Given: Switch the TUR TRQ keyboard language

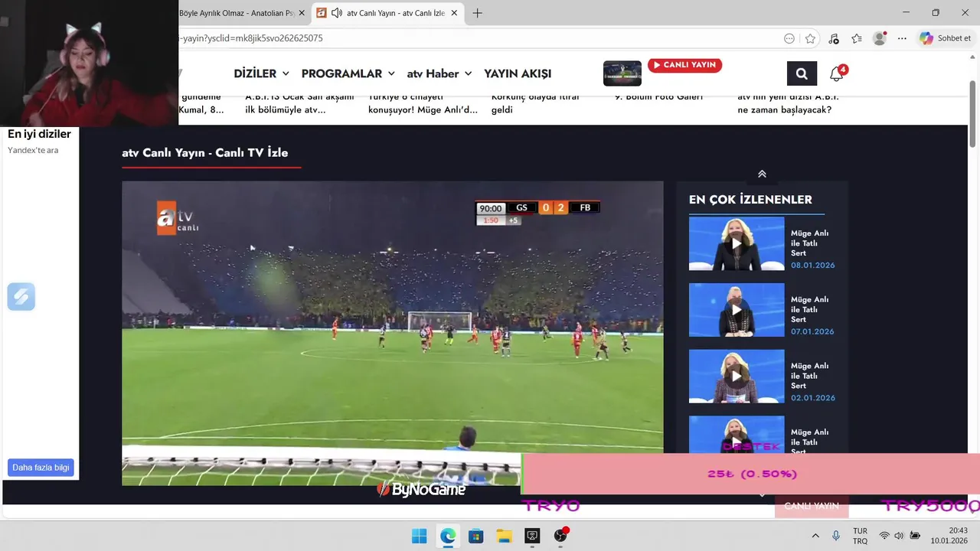Looking at the screenshot, I should pos(860,536).
